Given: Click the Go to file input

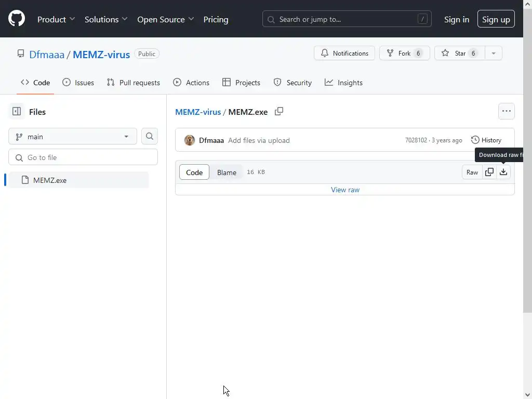Looking at the screenshot, I should click(83, 157).
